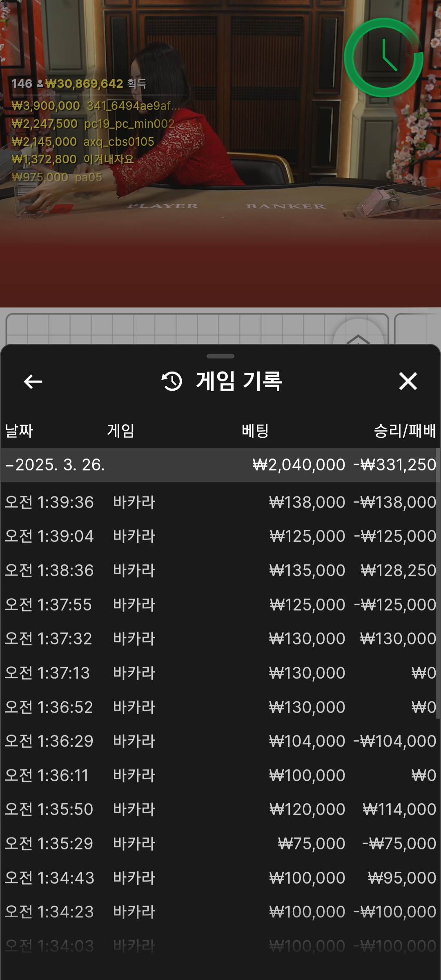Tap the green betting countdown timer
441x980 pixels.
[383, 58]
